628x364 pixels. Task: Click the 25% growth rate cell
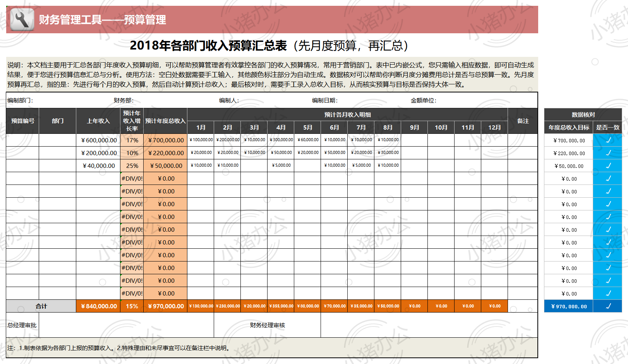132,166
